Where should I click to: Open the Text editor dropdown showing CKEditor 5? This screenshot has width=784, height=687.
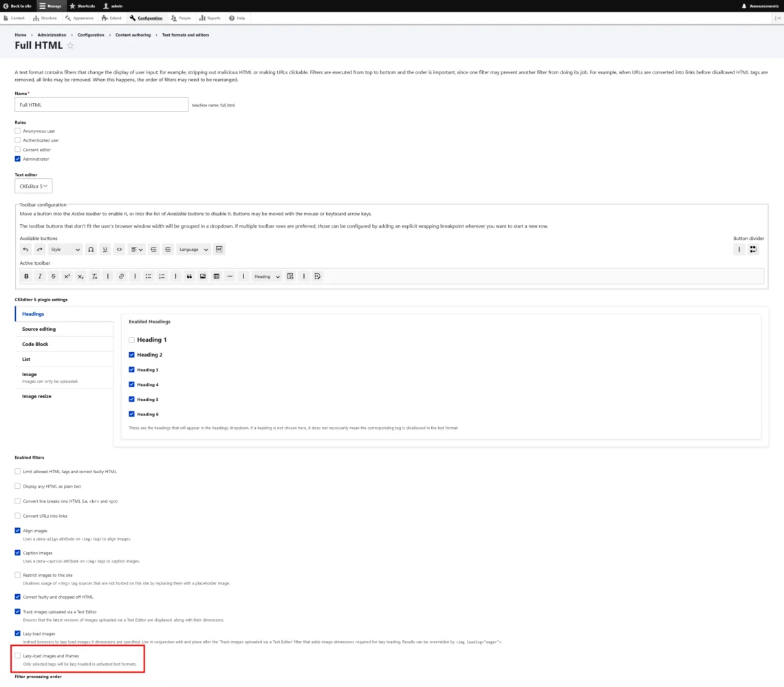pyautogui.click(x=33, y=185)
